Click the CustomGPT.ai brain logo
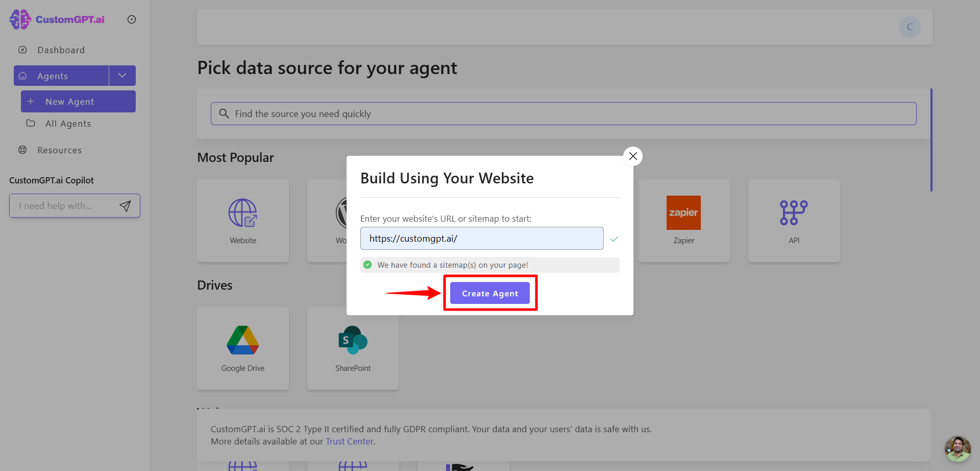The height and width of the screenshot is (471, 980). click(x=20, y=19)
